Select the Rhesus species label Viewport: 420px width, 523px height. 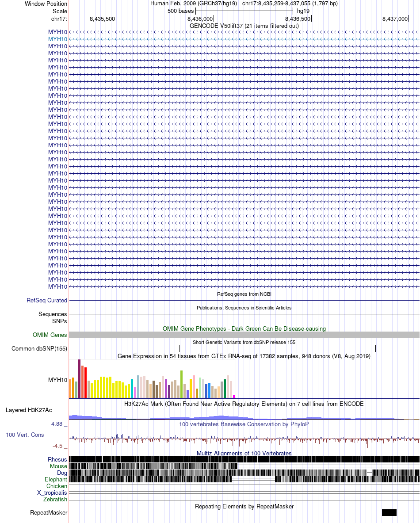coord(57,459)
